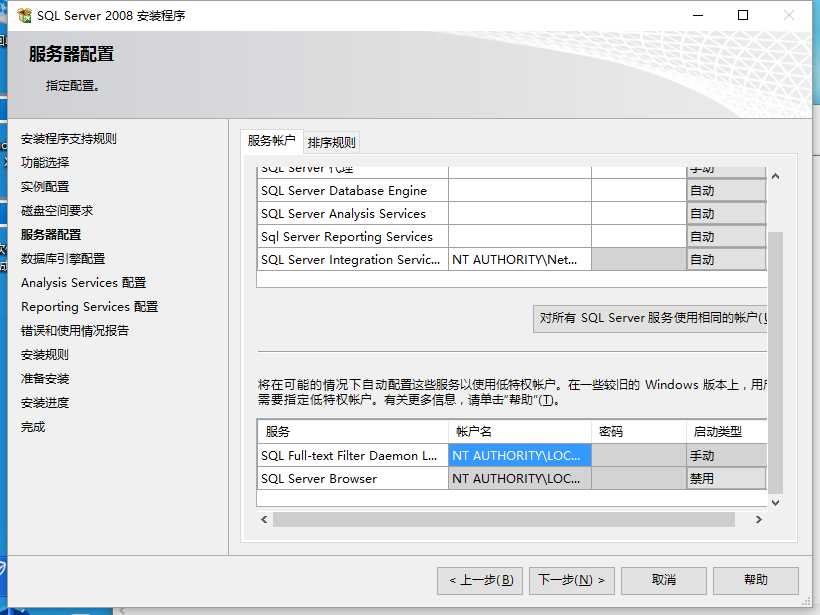Click 磁盘空间要求 step in sidebar
820x615 pixels.
click(x=57, y=211)
